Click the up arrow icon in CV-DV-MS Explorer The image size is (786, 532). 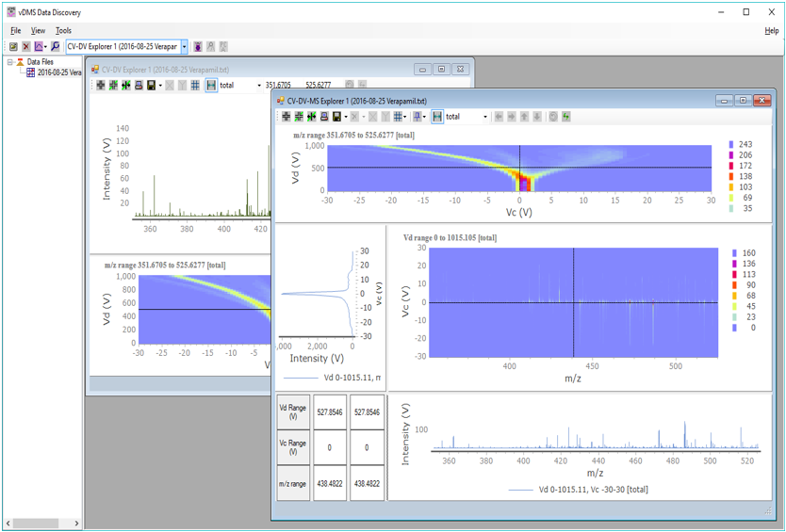tap(524, 116)
